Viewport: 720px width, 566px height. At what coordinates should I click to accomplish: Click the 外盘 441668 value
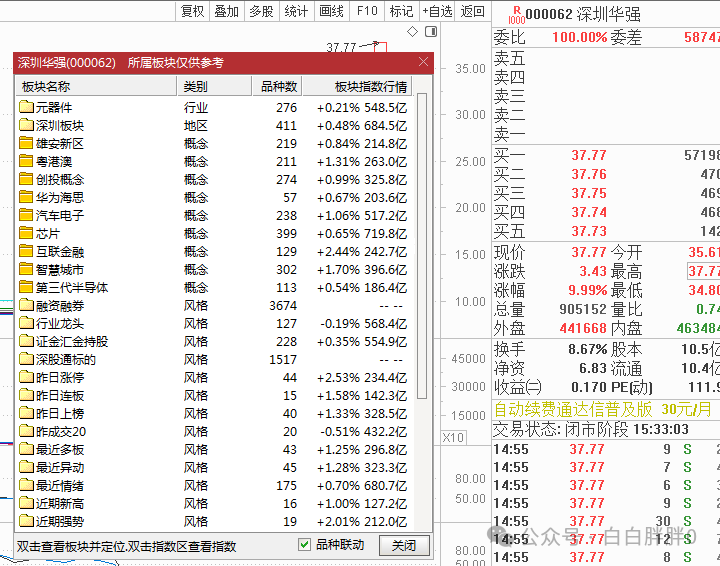pyautogui.click(x=583, y=328)
